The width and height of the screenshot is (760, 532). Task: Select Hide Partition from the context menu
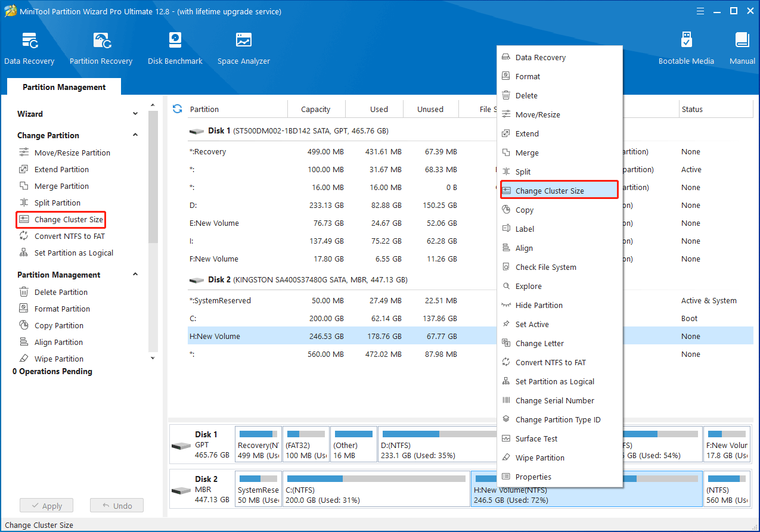coord(539,305)
